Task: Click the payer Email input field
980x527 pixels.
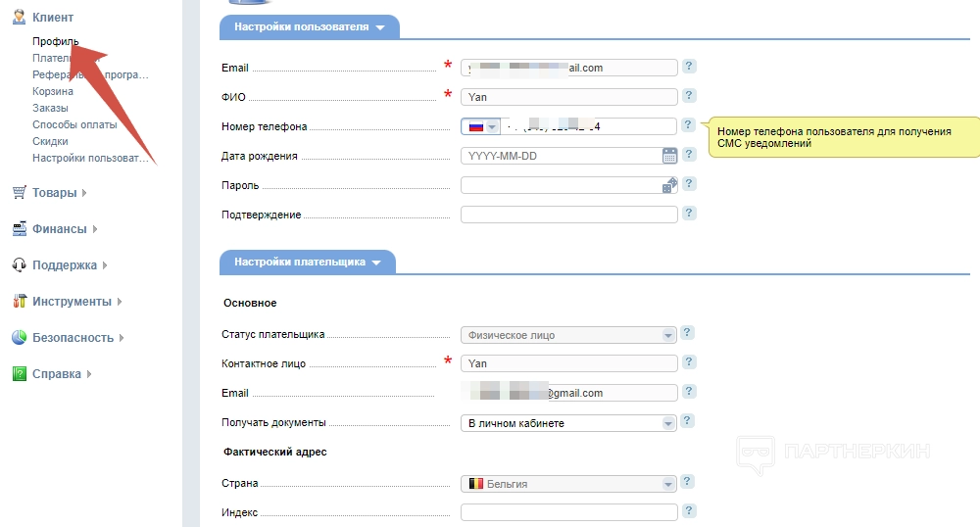Action: point(568,393)
